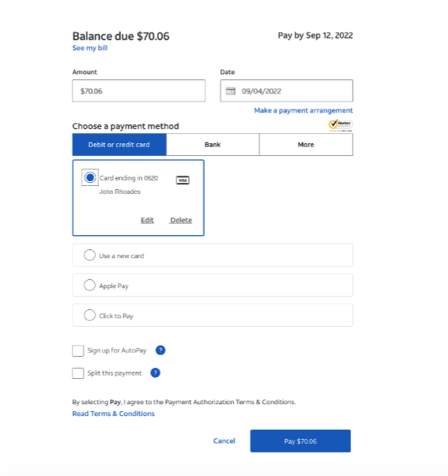Viewport: 448px width, 476px height.
Task: Select Apple Pay as payment method
Action: 212,285
